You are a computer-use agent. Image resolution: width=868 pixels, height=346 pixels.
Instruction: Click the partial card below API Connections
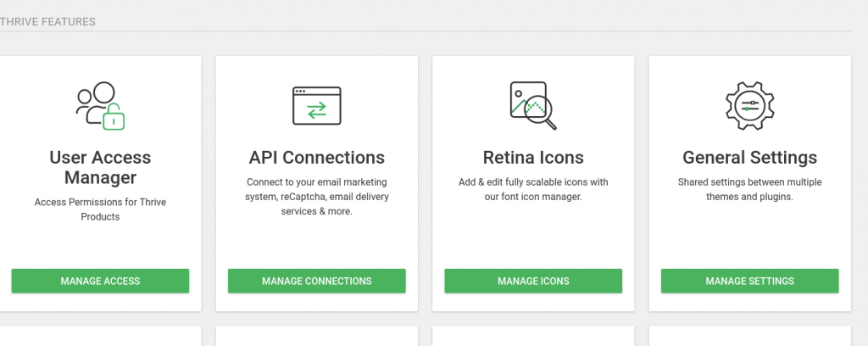(x=317, y=336)
